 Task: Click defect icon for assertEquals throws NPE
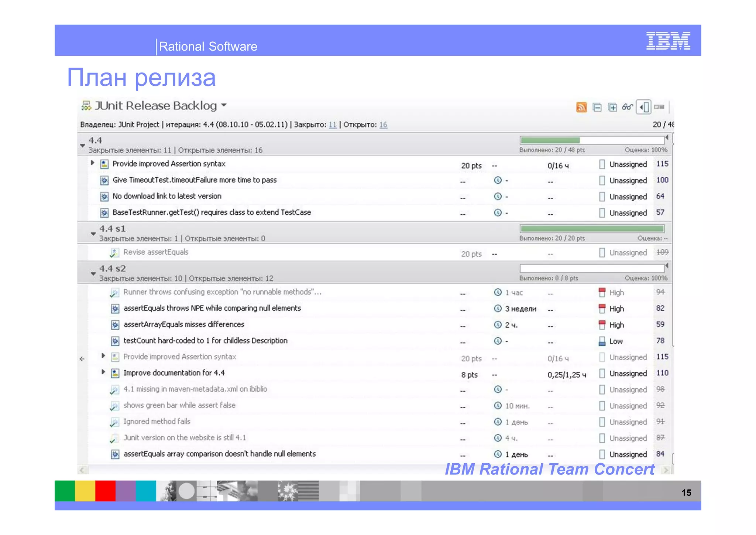[x=115, y=309]
